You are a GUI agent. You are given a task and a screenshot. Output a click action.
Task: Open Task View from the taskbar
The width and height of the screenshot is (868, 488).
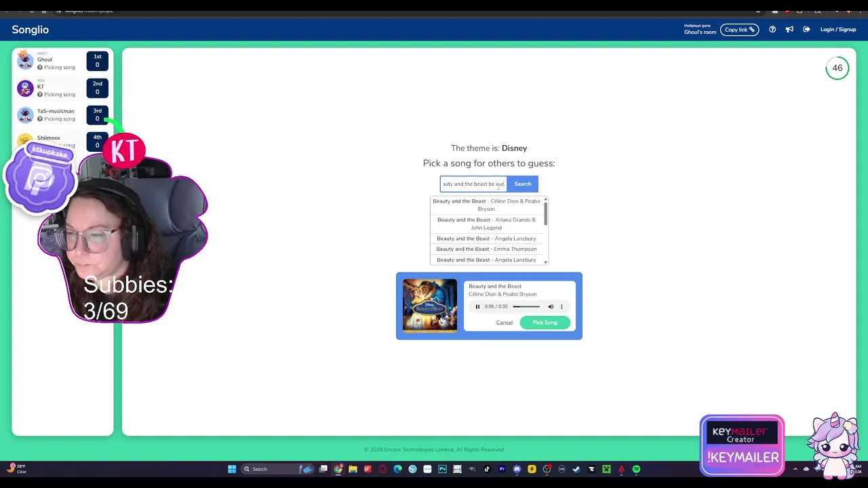coord(323,469)
